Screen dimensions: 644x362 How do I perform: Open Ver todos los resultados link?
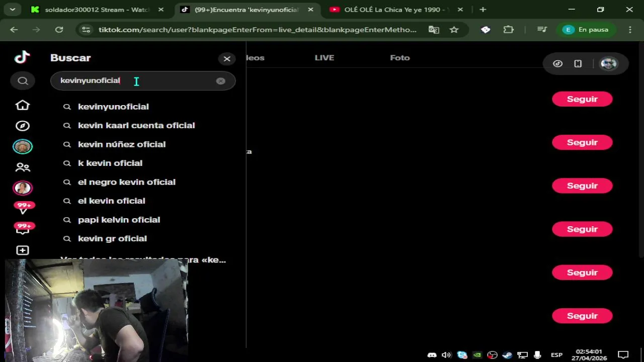coord(143,259)
